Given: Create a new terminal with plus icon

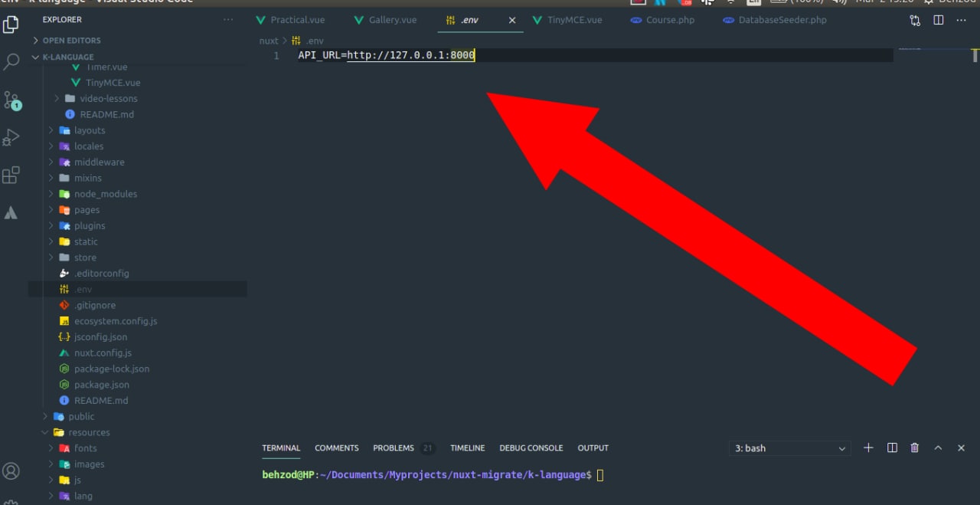Looking at the screenshot, I should coord(868,448).
